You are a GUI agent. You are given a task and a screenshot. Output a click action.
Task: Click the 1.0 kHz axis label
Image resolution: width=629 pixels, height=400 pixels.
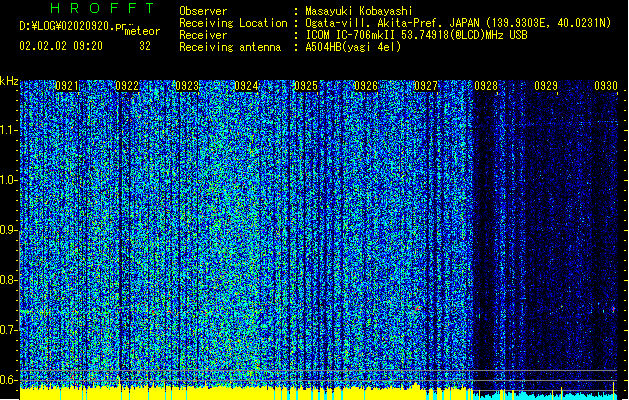click(x=8, y=180)
